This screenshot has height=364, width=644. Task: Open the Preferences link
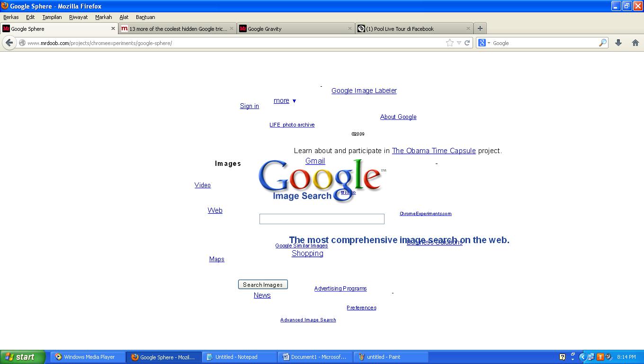point(361,308)
